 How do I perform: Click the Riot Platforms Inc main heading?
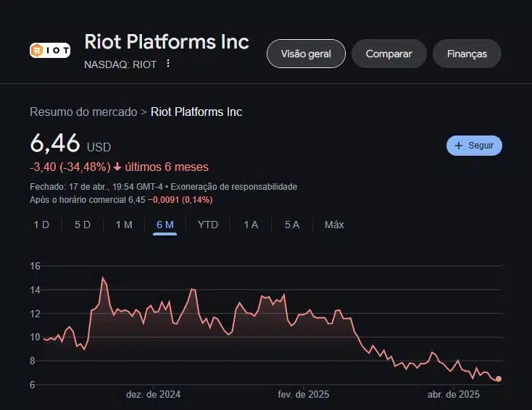tap(167, 42)
